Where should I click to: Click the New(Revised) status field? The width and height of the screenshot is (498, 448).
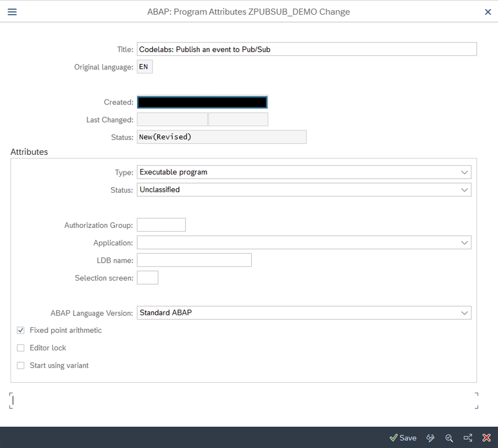tap(221, 137)
